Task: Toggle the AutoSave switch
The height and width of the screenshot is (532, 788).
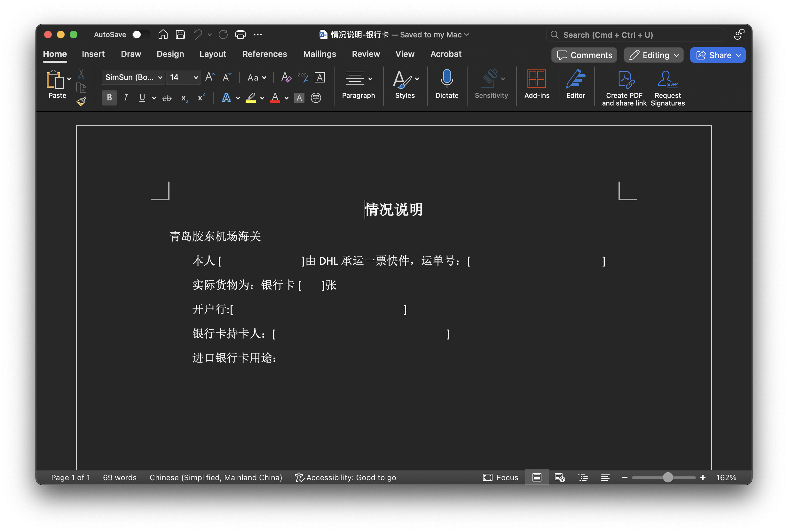Action: tap(141, 35)
